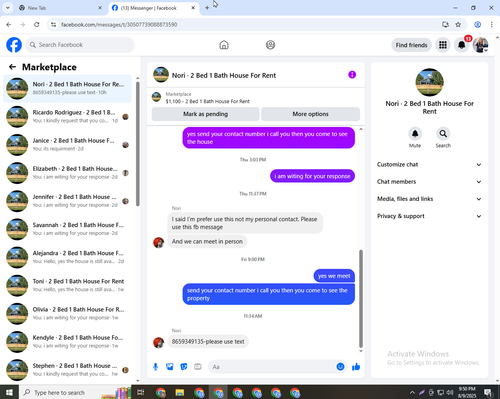Image resolution: width=500 pixels, height=399 pixels.
Task: Expand Media, files and links section
Action: (429, 199)
